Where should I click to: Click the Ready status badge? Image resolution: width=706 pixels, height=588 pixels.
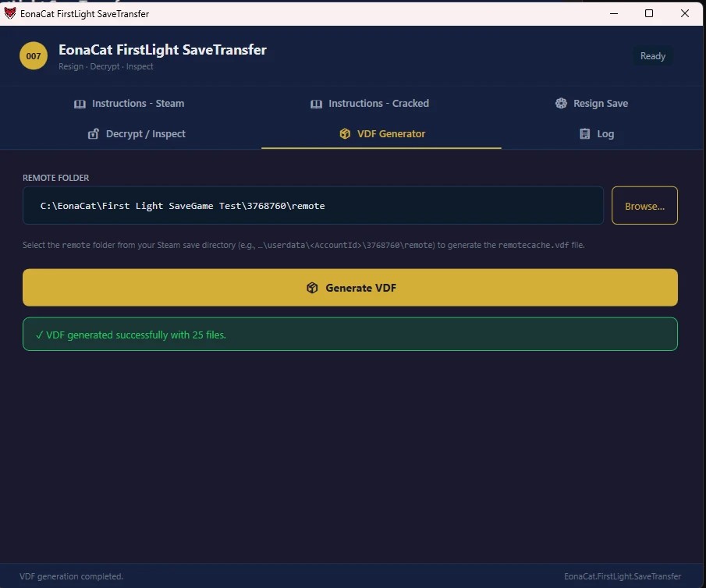[652, 56]
